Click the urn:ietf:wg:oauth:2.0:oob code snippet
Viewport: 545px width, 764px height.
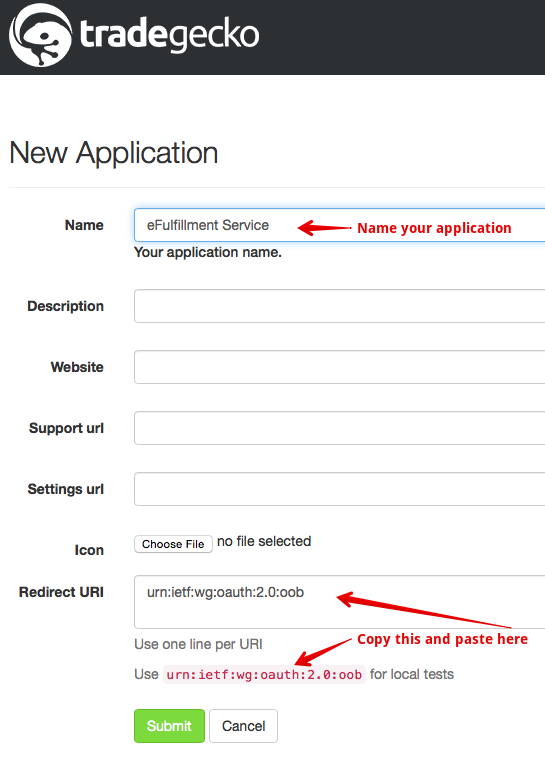pos(264,674)
